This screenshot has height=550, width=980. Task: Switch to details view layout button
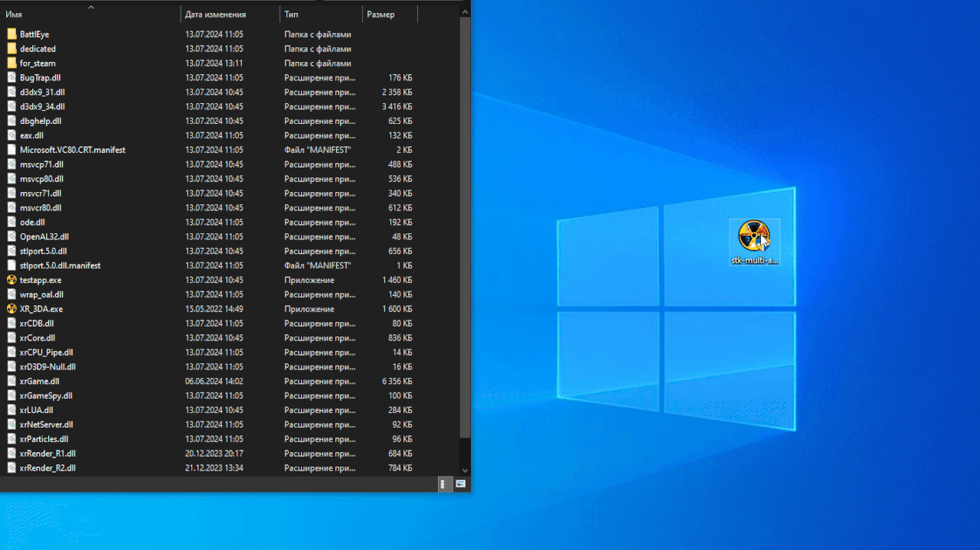(446, 484)
